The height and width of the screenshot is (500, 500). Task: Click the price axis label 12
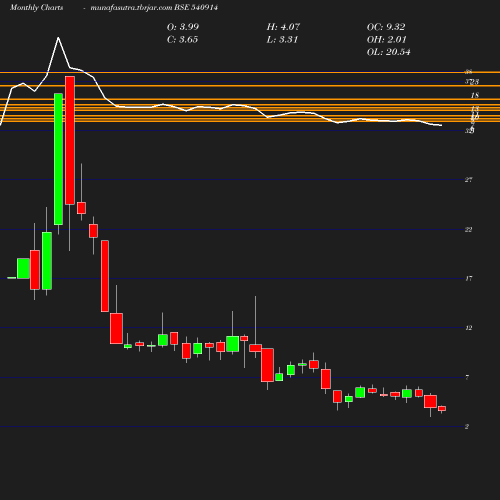click(469, 328)
